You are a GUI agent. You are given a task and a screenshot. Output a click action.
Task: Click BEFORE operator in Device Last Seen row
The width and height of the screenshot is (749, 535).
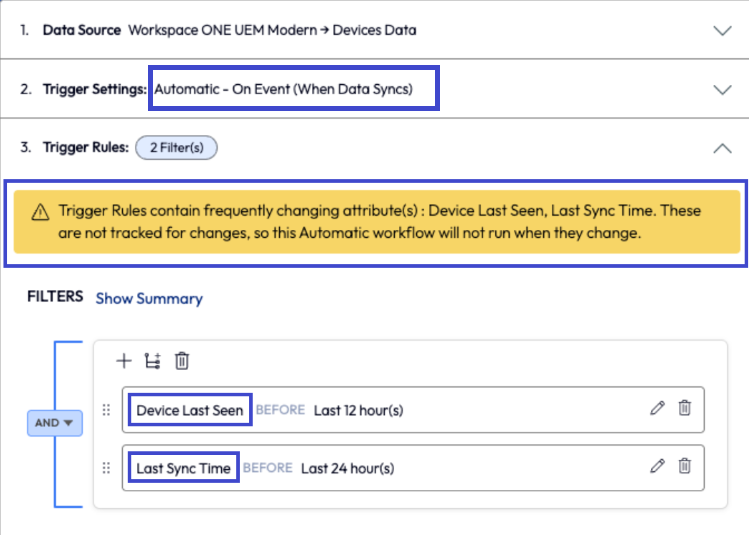click(280, 410)
